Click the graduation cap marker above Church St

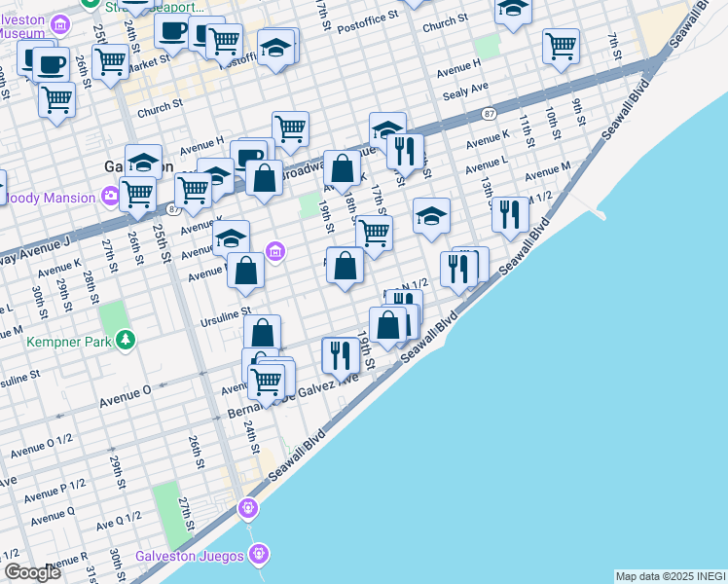coord(513,10)
